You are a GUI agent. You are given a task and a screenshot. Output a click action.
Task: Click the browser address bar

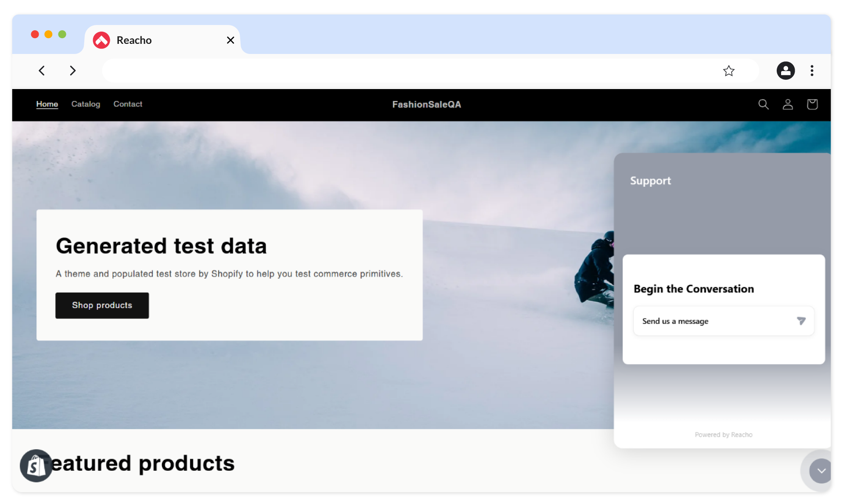(x=408, y=71)
